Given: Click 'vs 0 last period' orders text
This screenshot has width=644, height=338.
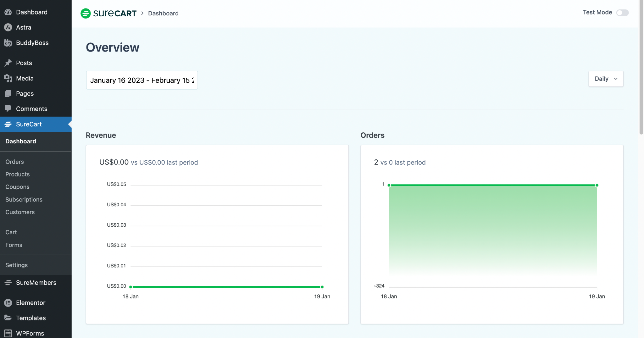Looking at the screenshot, I should coord(403,163).
